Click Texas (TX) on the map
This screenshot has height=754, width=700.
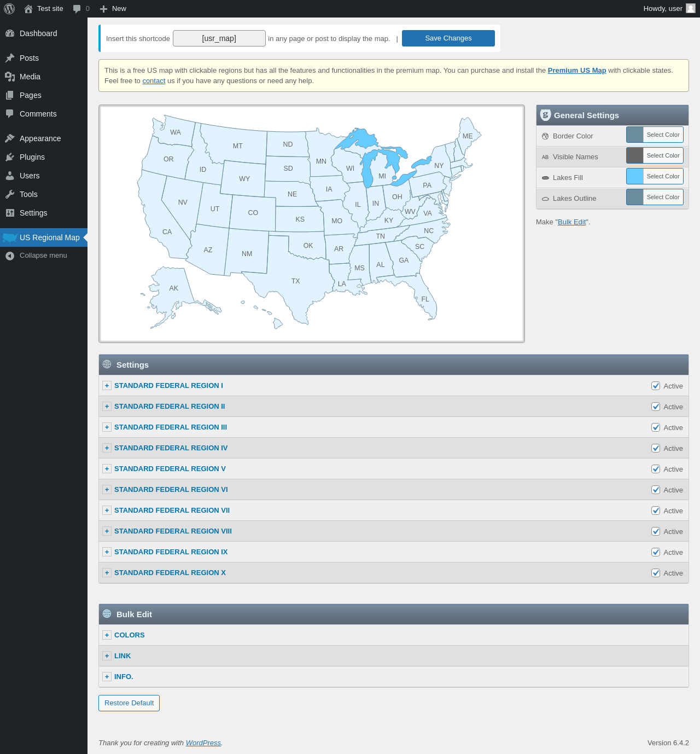[x=296, y=281]
